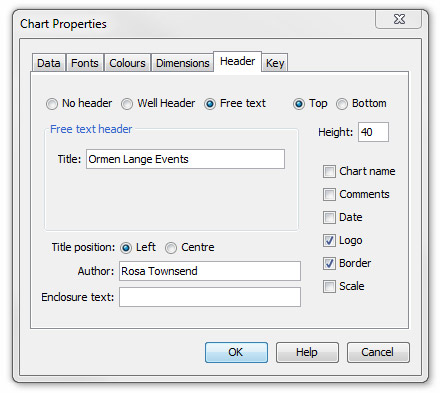
Task: Click the empty Enclosure text field
Action: (x=210, y=297)
